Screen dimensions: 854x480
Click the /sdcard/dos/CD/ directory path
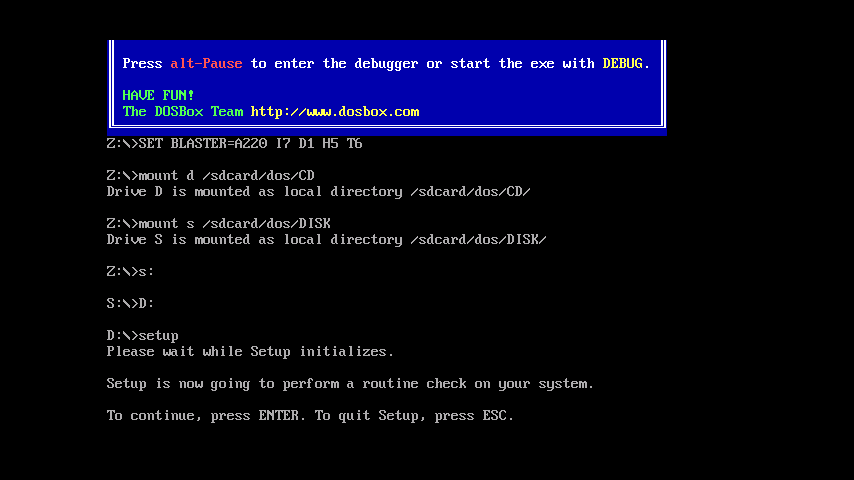click(x=471, y=192)
